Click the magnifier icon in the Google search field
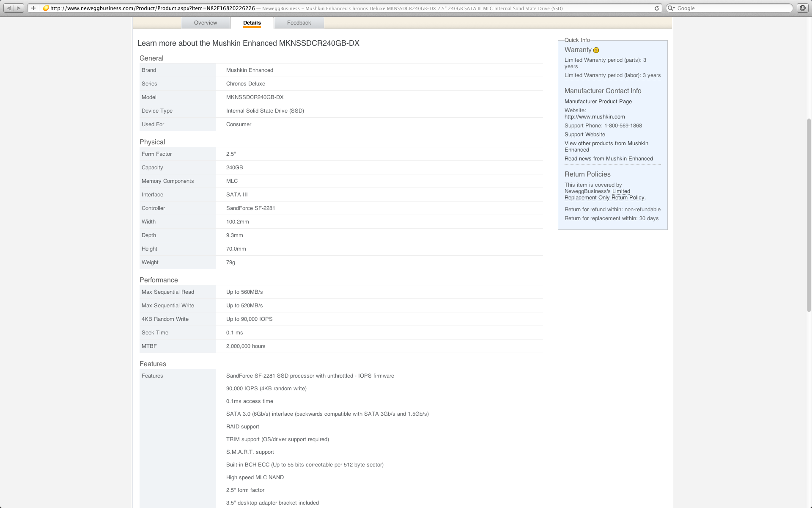The image size is (812, 508). point(671,8)
